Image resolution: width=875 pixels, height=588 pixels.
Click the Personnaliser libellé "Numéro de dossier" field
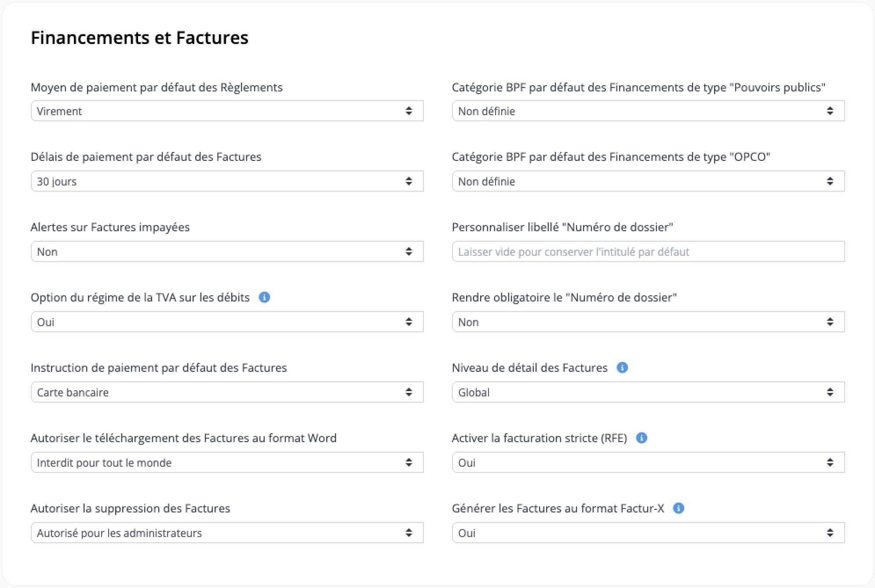[648, 251]
